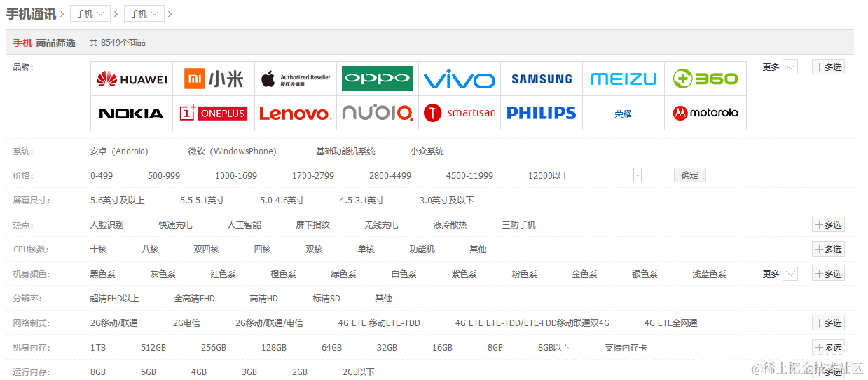Choose the Xiaomi brand logo
The height and width of the screenshot is (380, 868).
(x=214, y=79)
